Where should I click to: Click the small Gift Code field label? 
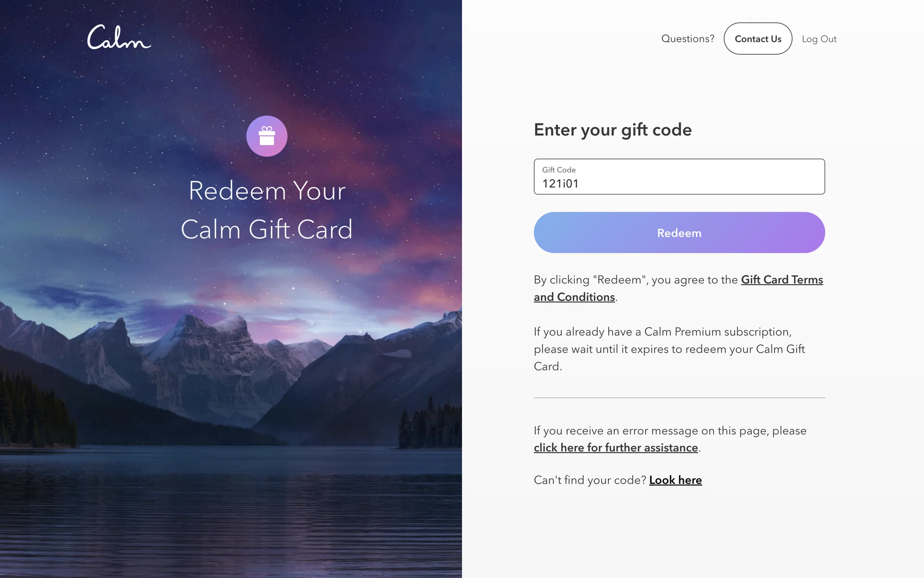(559, 170)
